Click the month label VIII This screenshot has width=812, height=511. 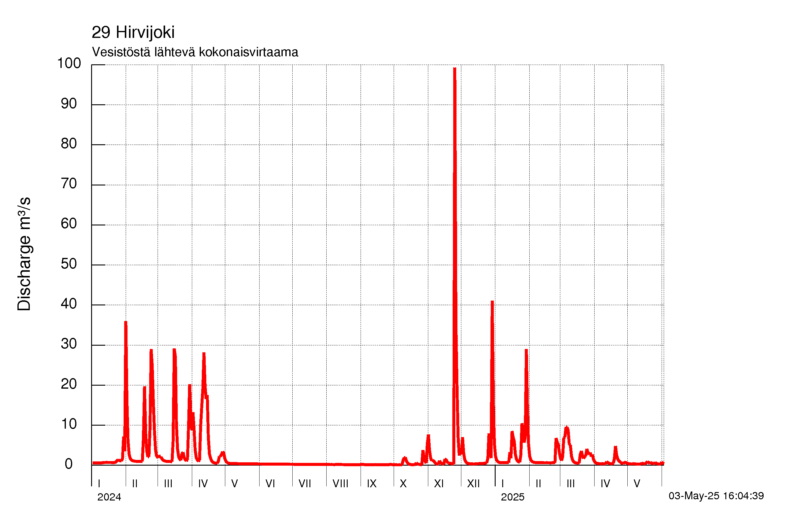pyautogui.click(x=340, y=484)
